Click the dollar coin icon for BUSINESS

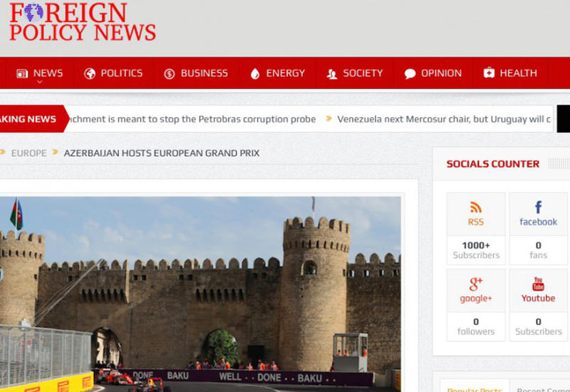(x=170, y=73)
